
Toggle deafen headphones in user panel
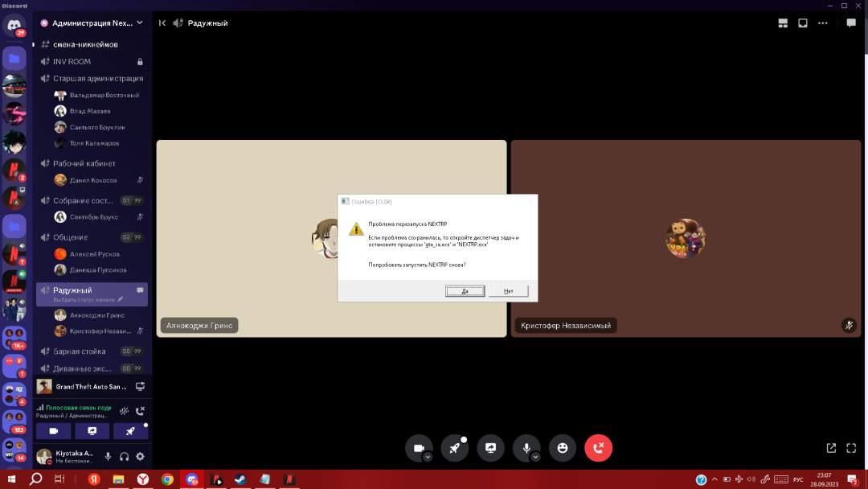[124, 456]
